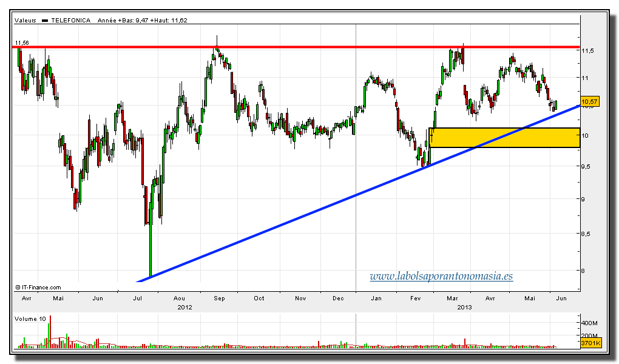This screenshot has width=619, height=364.
Task: Select the red horizontal resistance line
Action: 303,47
